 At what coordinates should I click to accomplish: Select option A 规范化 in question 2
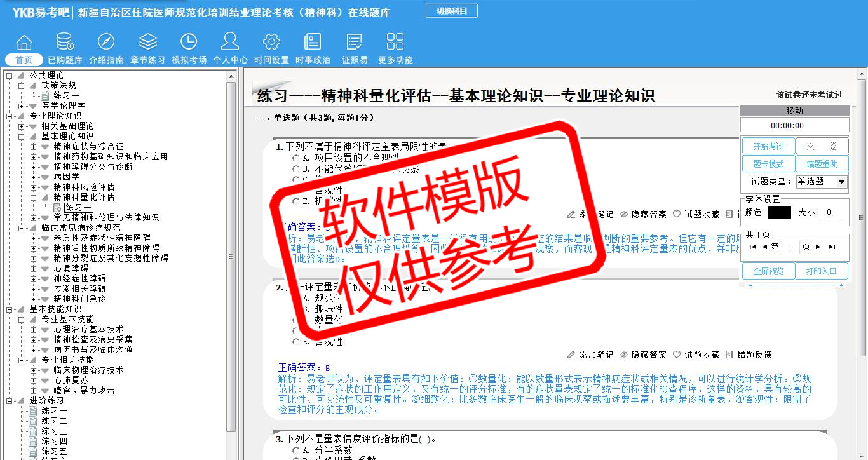pos(296,298)
